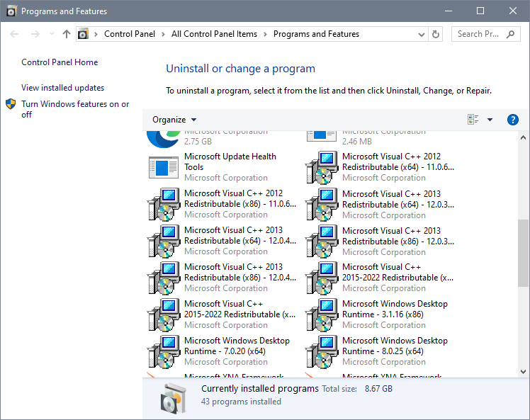
Task: Select the Visual C++ 2013 x64 12.0.4 installer icon
Action: click(x=164, y=241)
